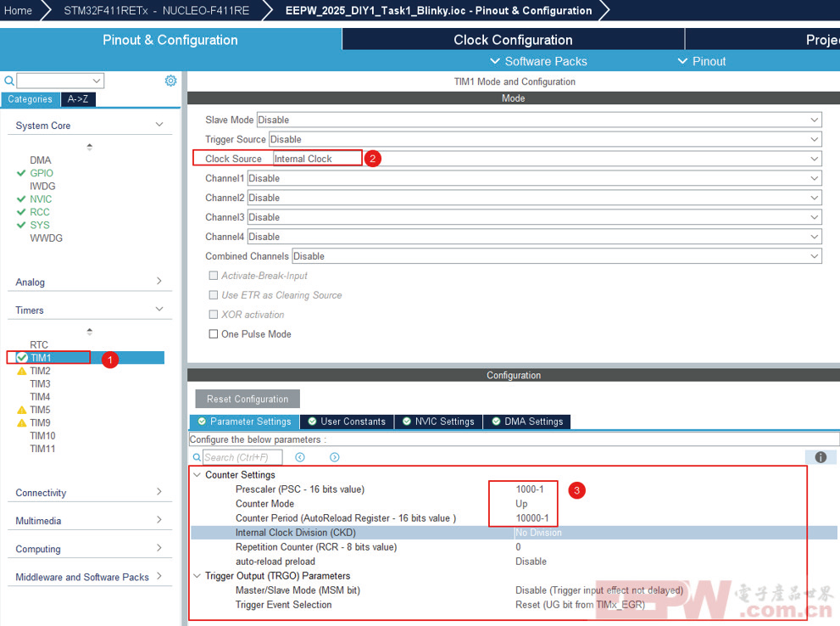This screenshot has height=626, width=840.
Task: Edit the Prescaler value 1000-1
Action: pyautogui.click(x=529, y=489)
